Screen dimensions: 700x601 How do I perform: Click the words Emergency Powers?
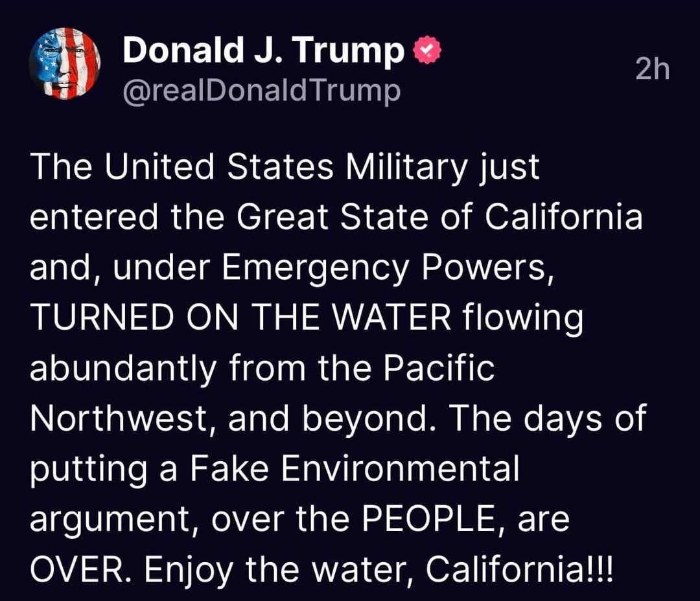(x=384, y=268)
